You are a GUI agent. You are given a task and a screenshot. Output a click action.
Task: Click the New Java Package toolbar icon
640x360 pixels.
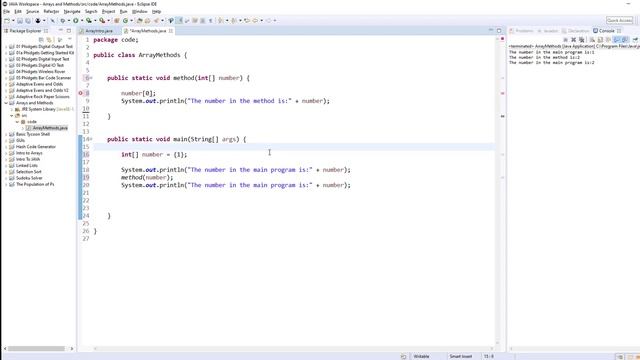117,20
